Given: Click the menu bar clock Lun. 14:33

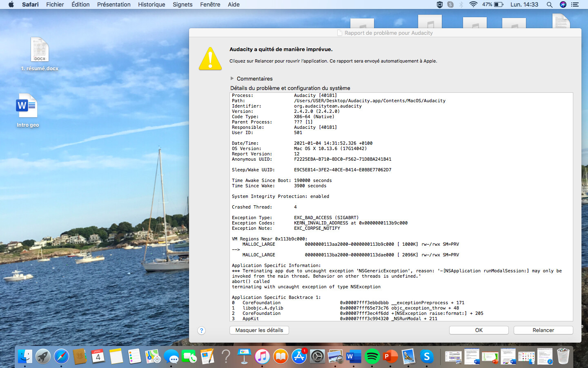Looking at the screenshot, I should click(524, 4).
